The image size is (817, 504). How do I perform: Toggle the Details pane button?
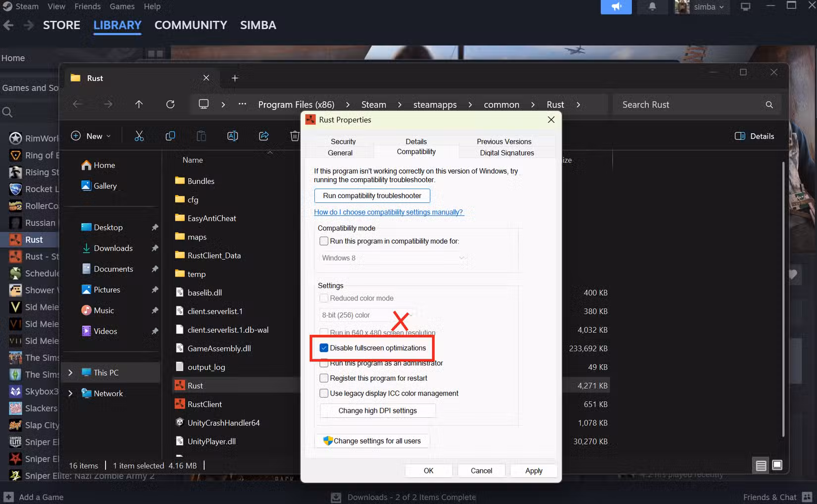(x=755, y=136)
